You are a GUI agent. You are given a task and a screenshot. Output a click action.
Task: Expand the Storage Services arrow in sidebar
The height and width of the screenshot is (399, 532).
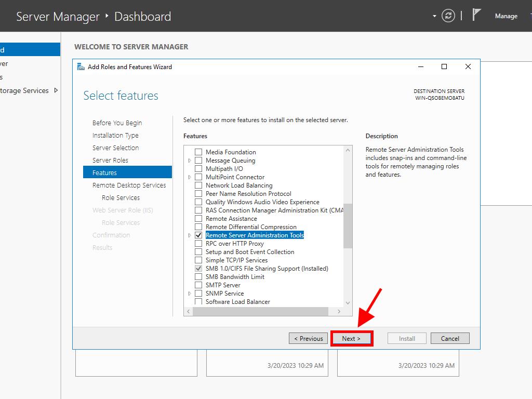click(56, 90)
